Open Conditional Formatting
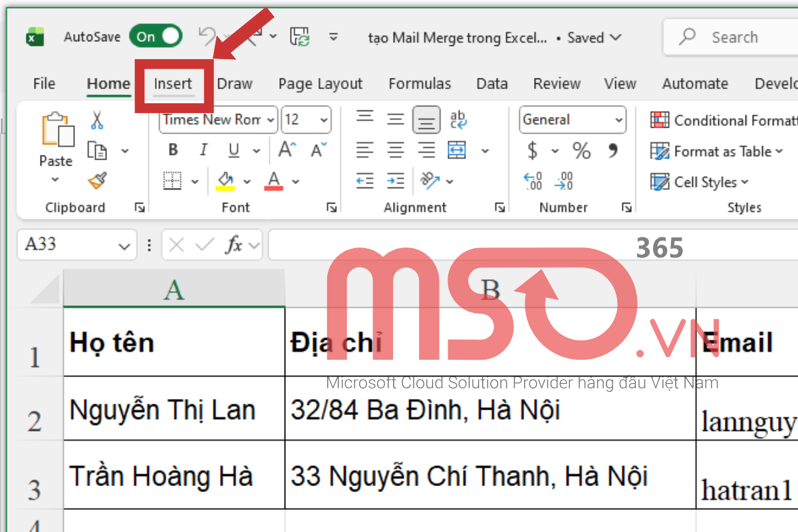798x532 pixels. pyautogui.click(x=724, y=120)
